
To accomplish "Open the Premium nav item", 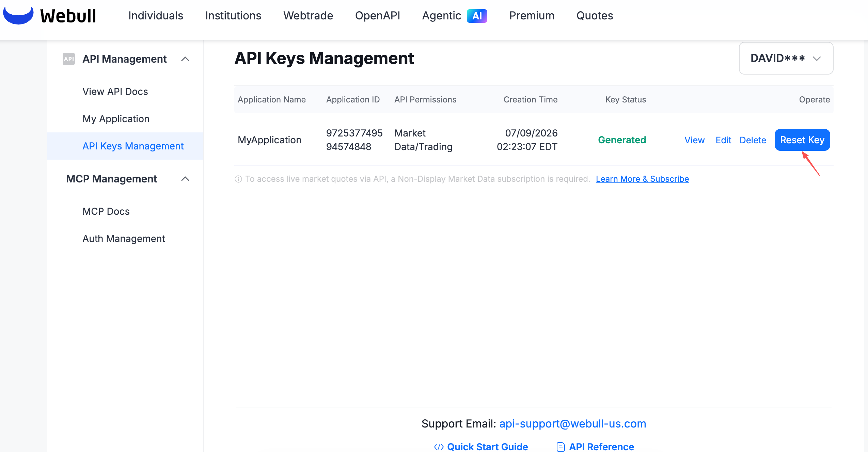I will [532, 16].
